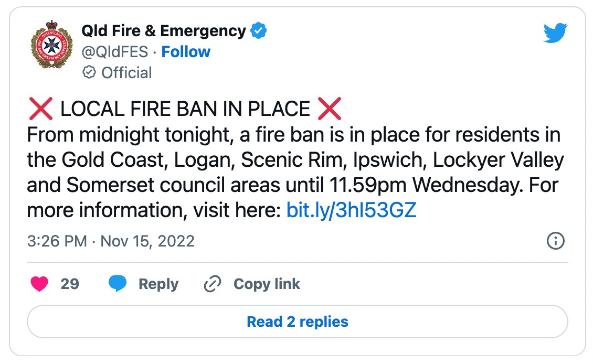The width and height of the screenshot is (593, 364).
Task: Click the Qld Fire & Emergency account name
Action: point(164,31)
